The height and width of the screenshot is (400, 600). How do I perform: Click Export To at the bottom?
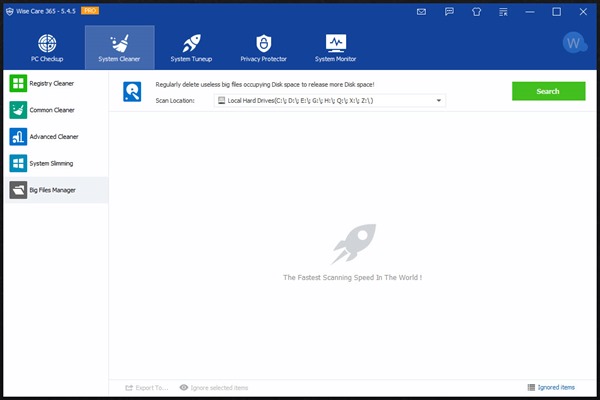tap(146, 387)
